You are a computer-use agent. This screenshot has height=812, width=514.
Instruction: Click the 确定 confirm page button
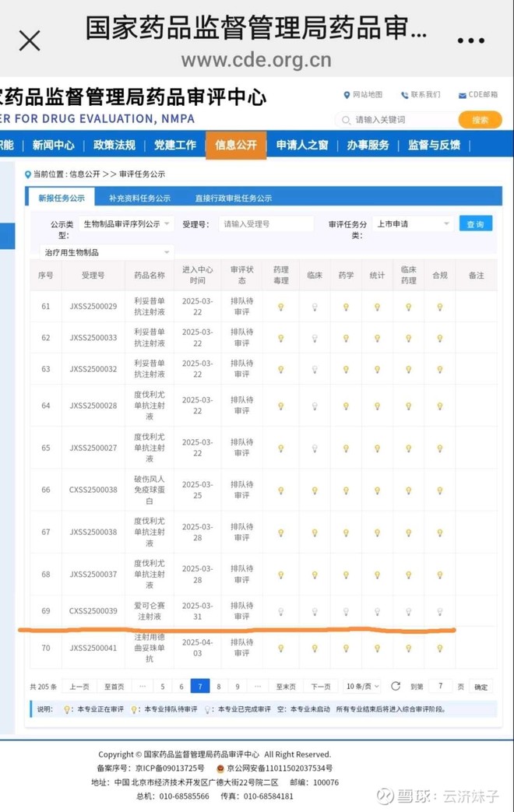coord(481,687)
